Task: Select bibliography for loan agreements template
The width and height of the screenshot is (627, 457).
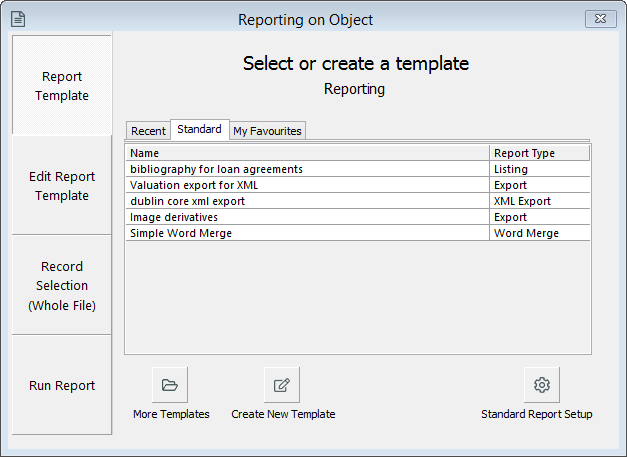Action: tap(358, 169)
